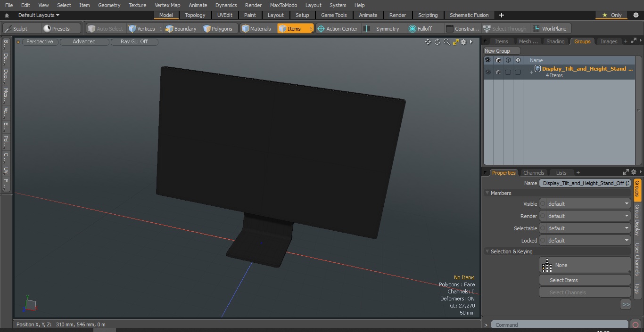Viewport: 644px width, 332px height.
Task: Open the Visible dropdown
Action: pyautogui.click(x=585, y=204)
